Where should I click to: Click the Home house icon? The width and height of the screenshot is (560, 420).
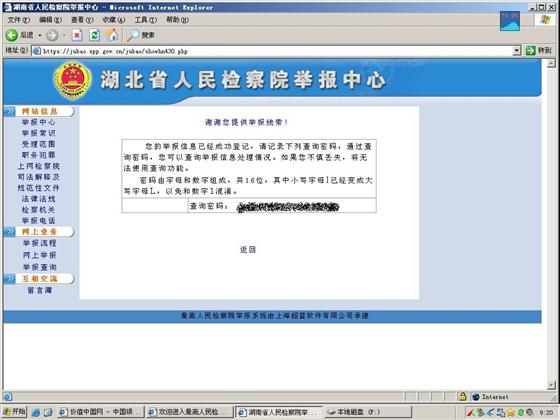(x=112, y=35)
